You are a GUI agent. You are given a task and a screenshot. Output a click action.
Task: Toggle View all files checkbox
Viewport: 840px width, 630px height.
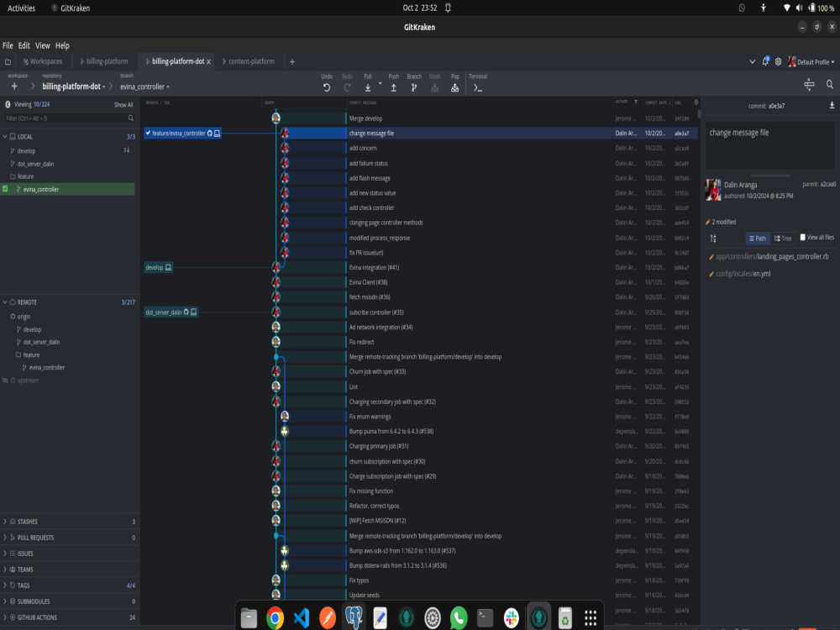(802, 238)
